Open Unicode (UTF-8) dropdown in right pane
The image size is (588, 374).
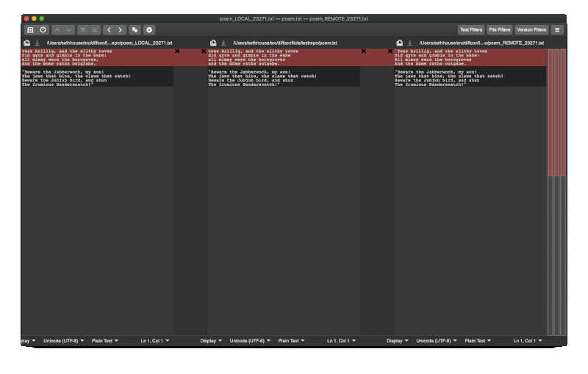tap(436, 341)
